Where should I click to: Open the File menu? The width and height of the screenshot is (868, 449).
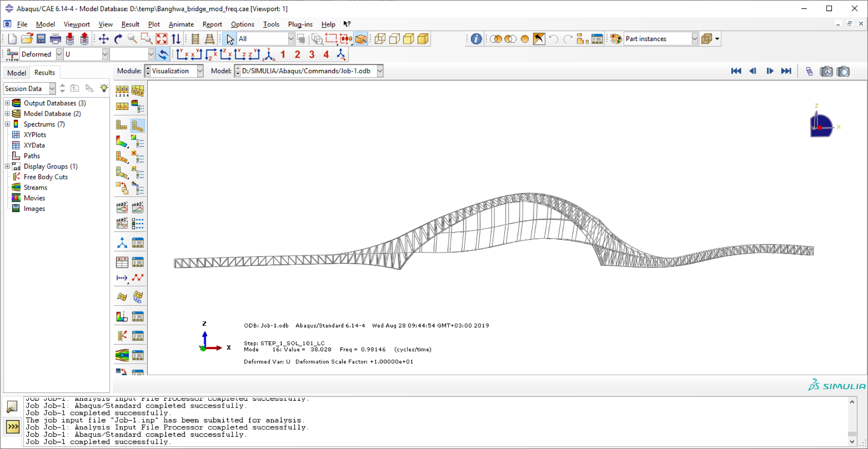coord(22,24)
